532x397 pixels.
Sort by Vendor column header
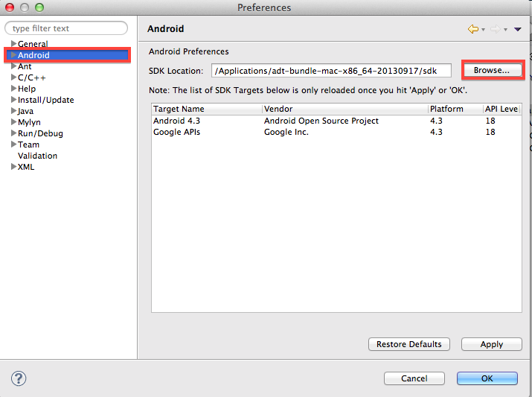(x=344, y=109)
